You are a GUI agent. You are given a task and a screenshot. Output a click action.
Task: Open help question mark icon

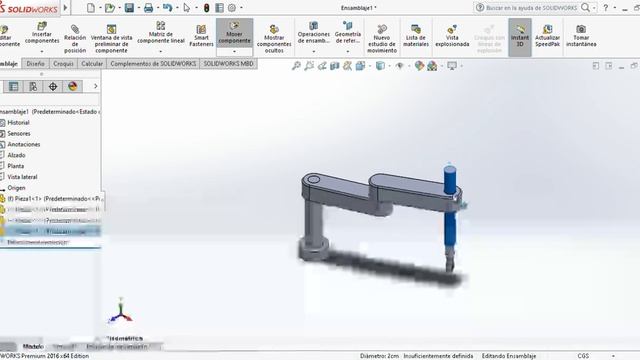606,8
